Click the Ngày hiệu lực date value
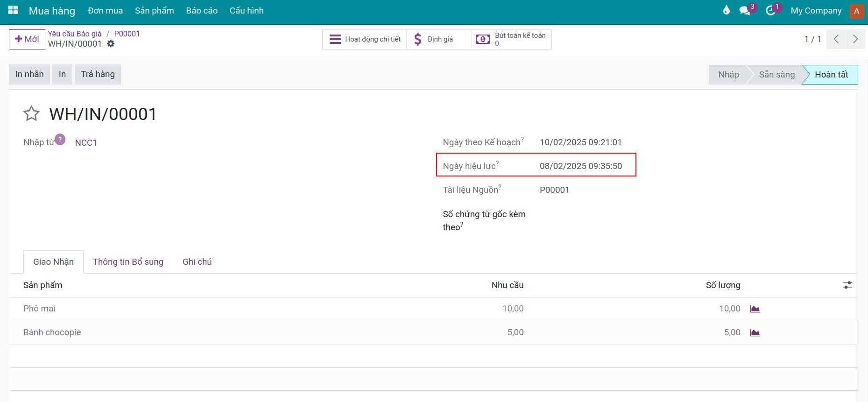This screenshot has height=402, width=868. click(581, 166)
